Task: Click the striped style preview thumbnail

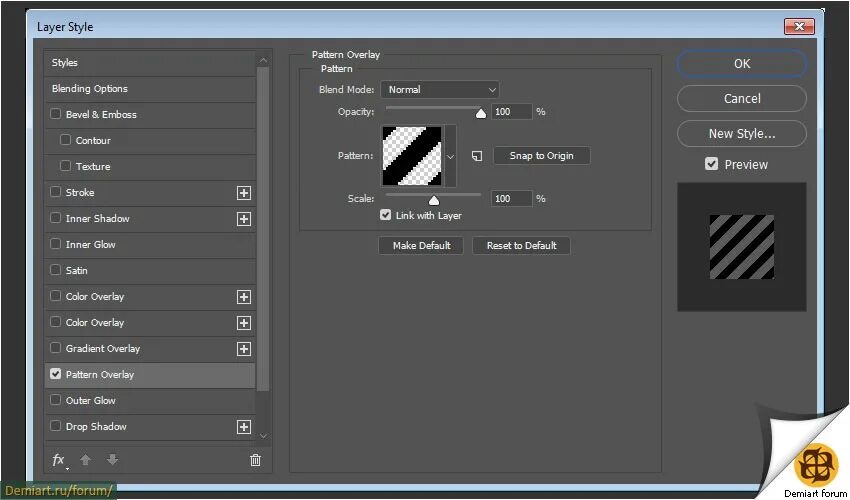Action: tap(742, 247)
